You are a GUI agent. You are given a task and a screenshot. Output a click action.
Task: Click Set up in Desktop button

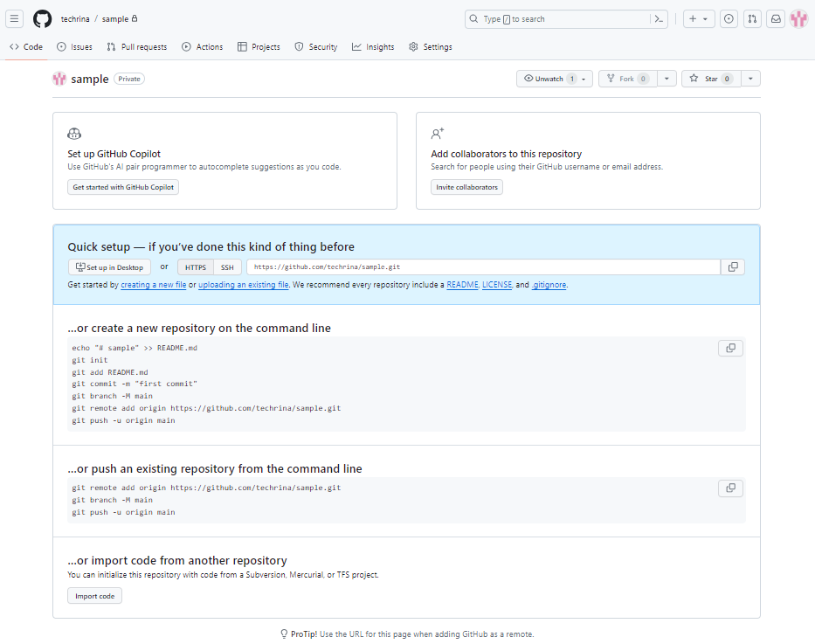coord(110,267)
